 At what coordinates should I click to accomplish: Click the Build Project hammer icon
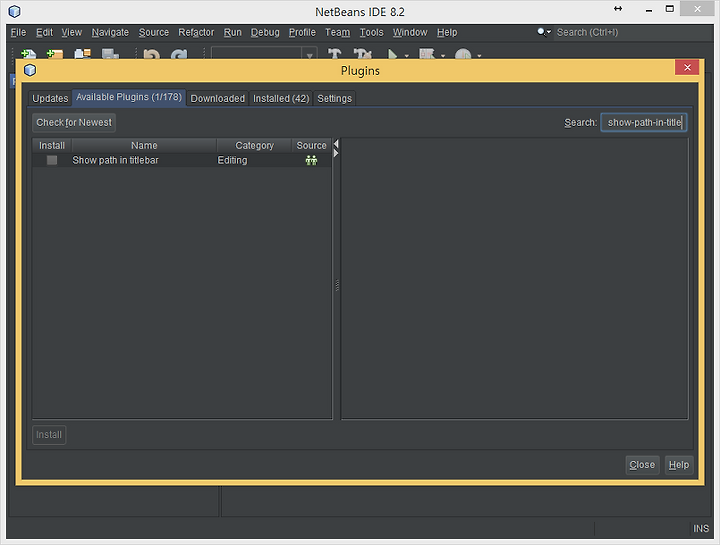pos(335,54)
